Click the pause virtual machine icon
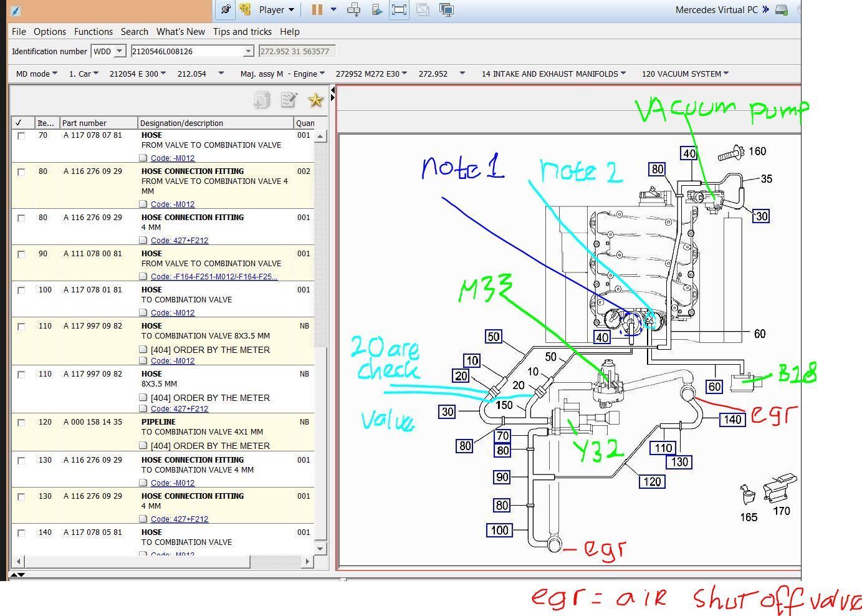Image resolution: width=862 pixels, height=616 pixels. click(x=317, y=9)
